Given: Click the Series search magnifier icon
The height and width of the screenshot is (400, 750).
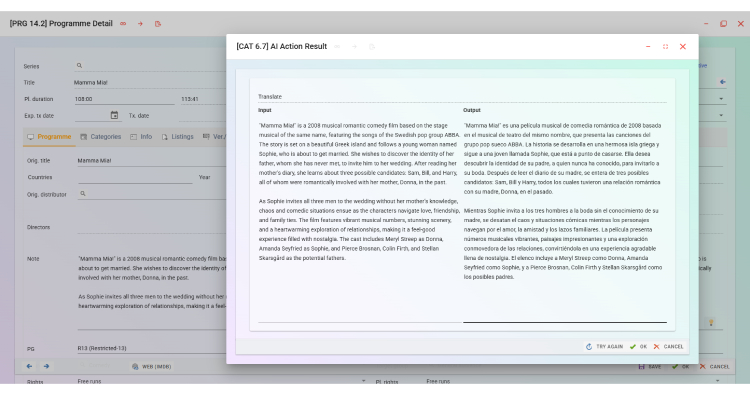Looking at the screenshot, I should (80, 66).
